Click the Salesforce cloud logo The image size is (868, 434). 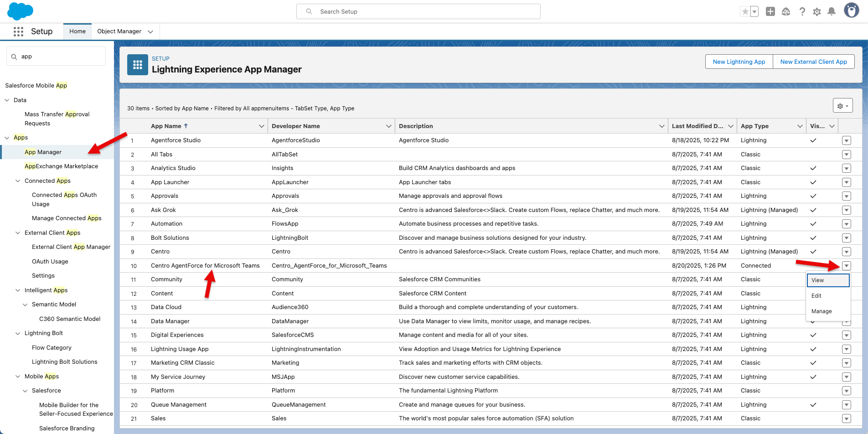[20, 11]
